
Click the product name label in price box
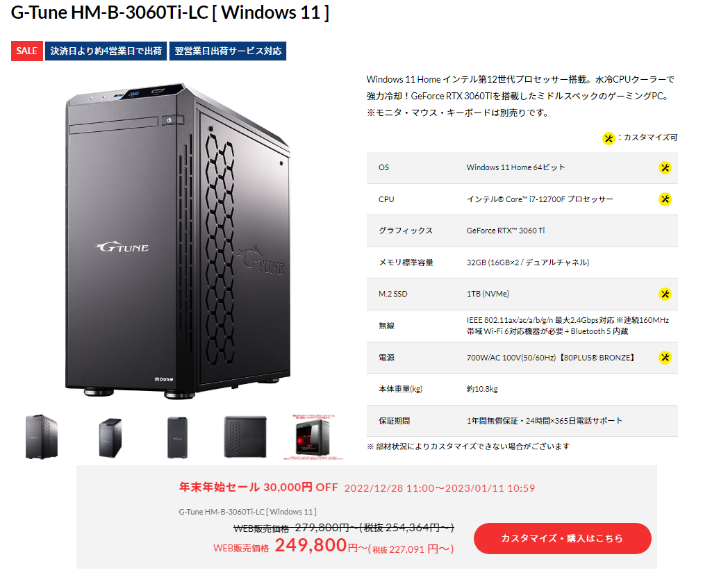point(247,512)
